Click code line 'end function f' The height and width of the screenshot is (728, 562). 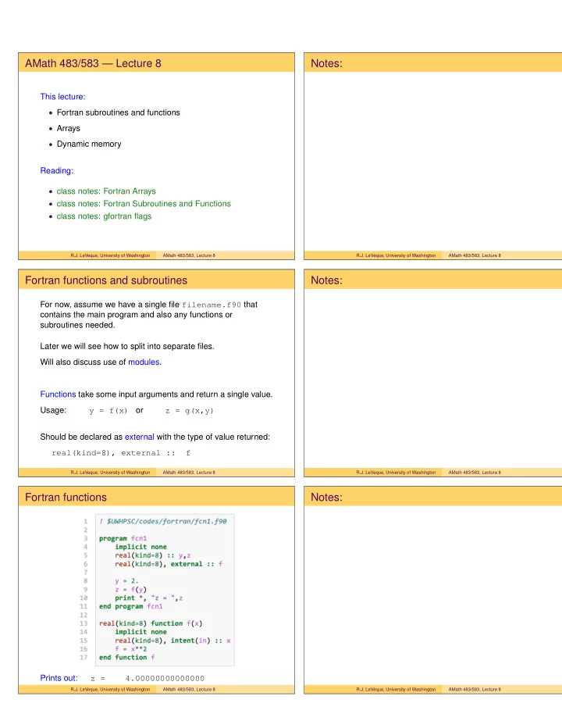point(126,658)
